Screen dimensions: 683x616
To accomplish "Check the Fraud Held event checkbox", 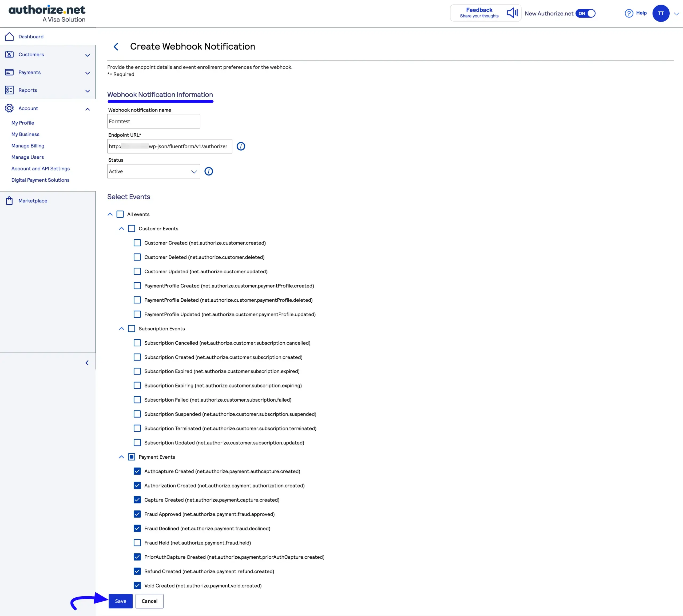I will coord(137,543).
